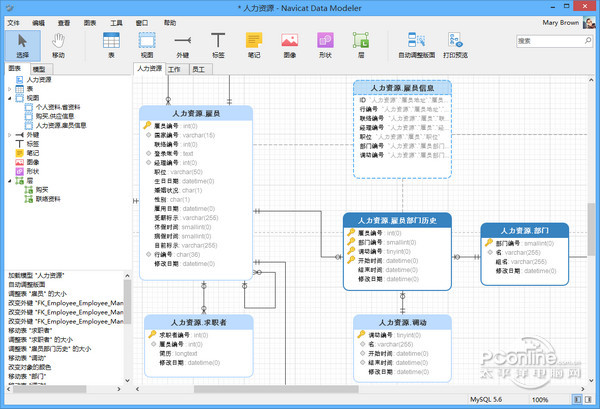This screenshot has width=600, height=409.
Task: Run 自动调整版面 auto layout
Action: tap(417, 46)
